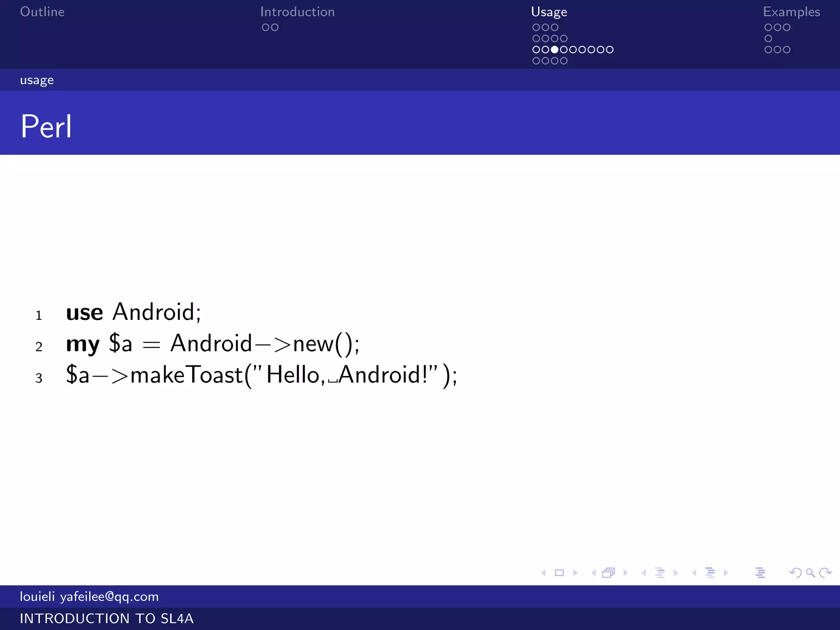840x630 pixels.
Task: Select the lone circle in Examples' middle row
Action: [x=768, y=39]
